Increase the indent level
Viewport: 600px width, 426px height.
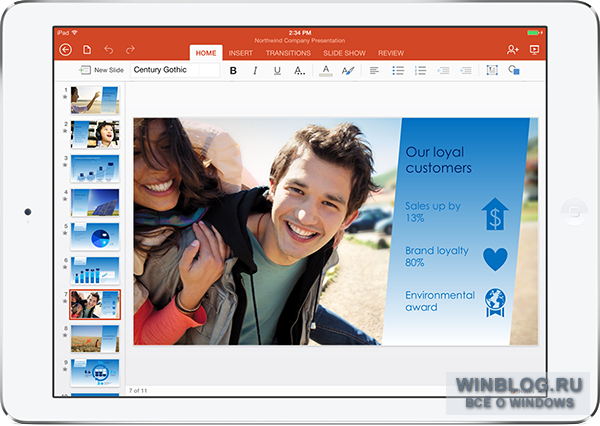[x=465, y=70]
